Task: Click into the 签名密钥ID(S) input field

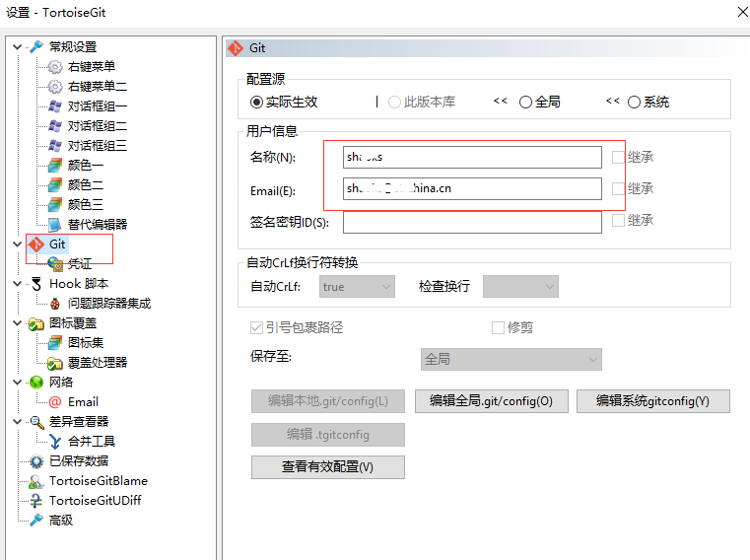Action: click(472, 222)
